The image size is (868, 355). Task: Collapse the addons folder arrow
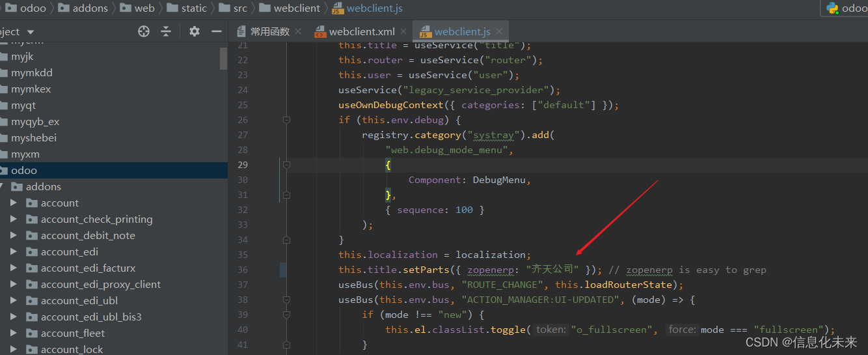0,187
